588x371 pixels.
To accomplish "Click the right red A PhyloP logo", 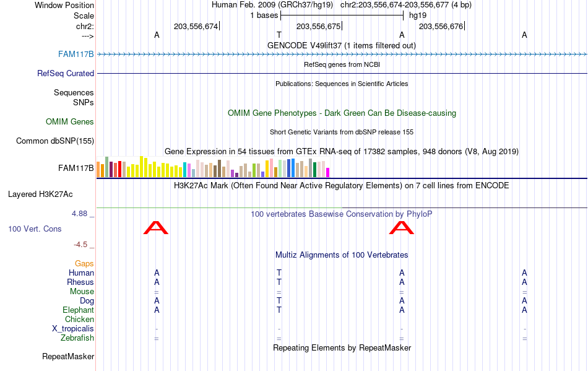I will (402, 228).
